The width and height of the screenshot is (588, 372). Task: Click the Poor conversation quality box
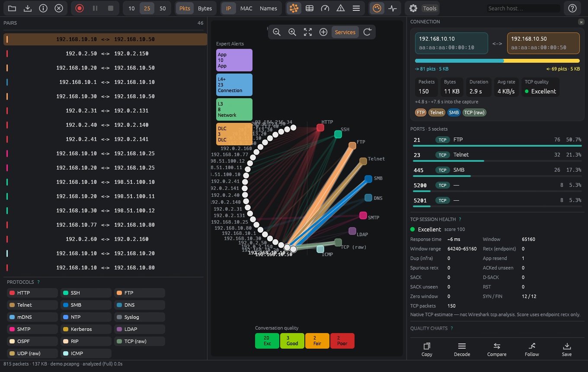pos(342,341)
